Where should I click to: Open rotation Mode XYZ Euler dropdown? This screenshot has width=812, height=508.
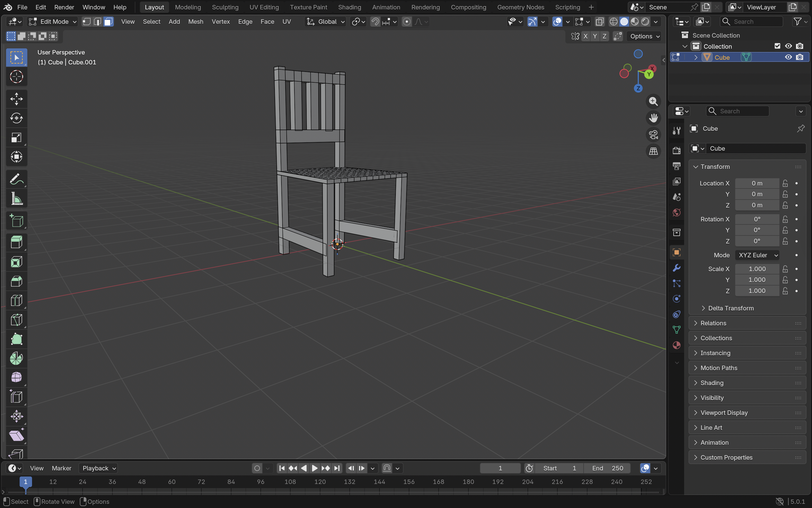click(x=757, y=255)
